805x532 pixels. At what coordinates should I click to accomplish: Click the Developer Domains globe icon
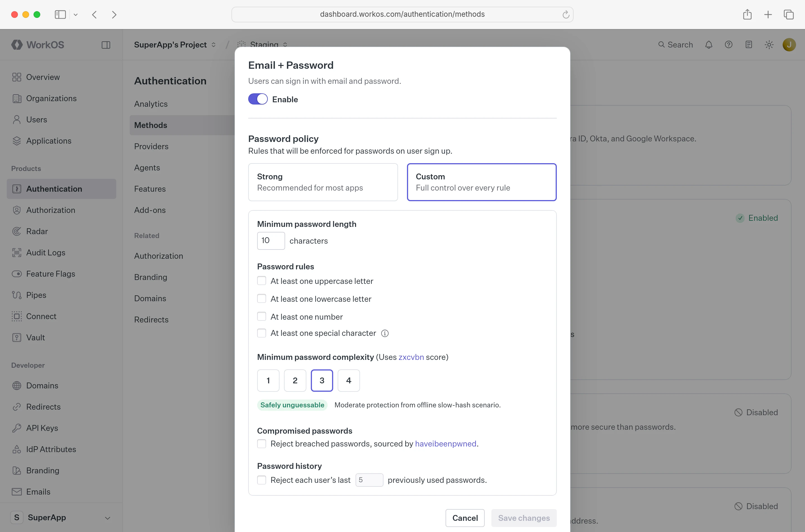click(x=16, y=386)
